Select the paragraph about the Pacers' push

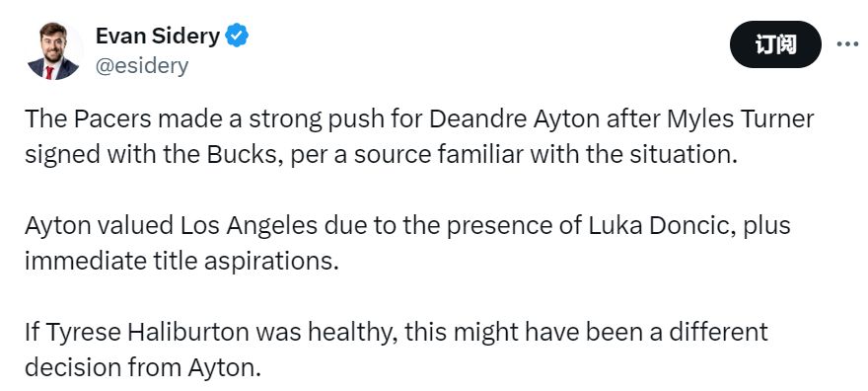pyautogui.click(x=419, y=137)
